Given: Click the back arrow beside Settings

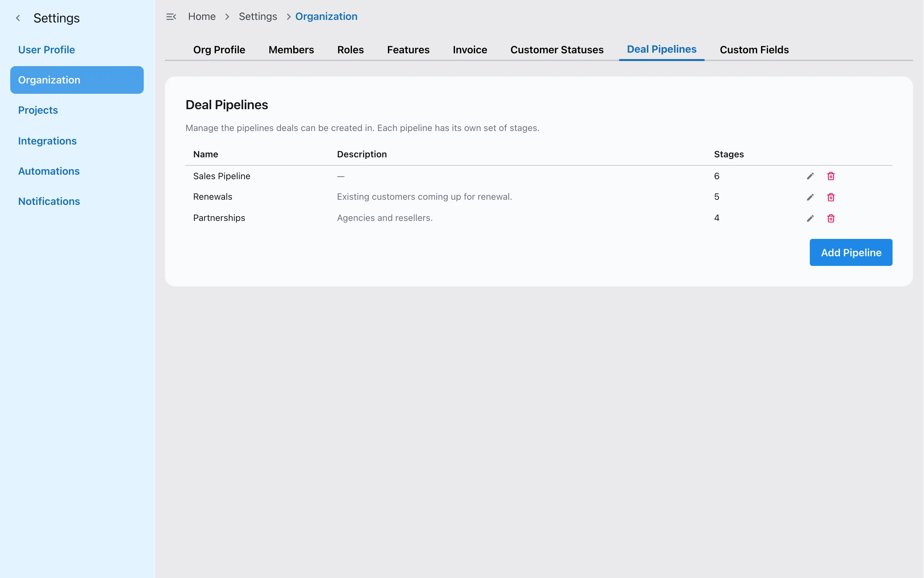Looking at the screenshot, I should (x=18, y=18).
